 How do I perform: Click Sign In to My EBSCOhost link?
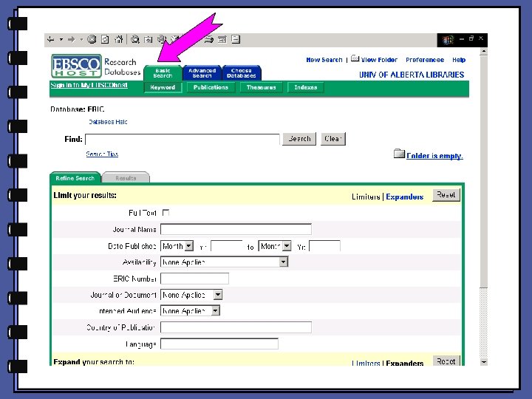[x=89, y=85]
